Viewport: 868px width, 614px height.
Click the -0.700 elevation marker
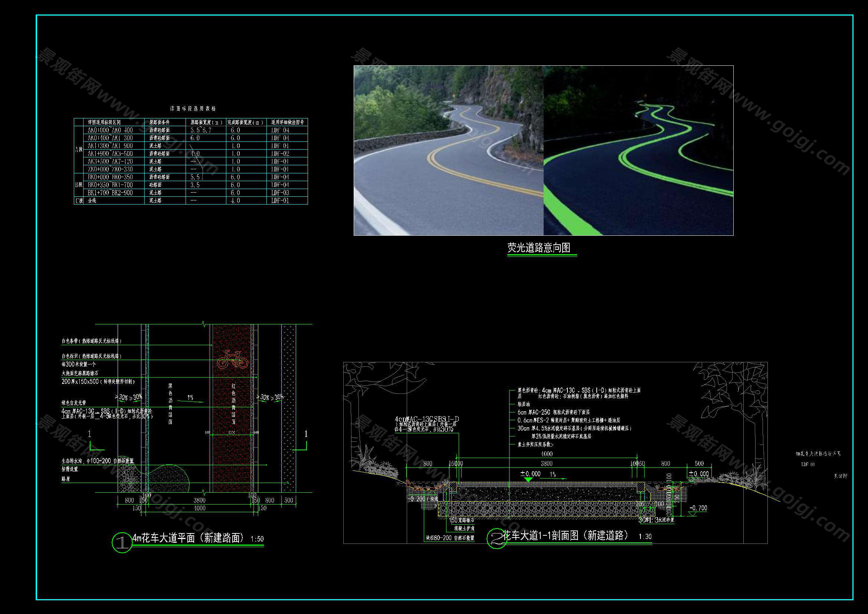698,509
